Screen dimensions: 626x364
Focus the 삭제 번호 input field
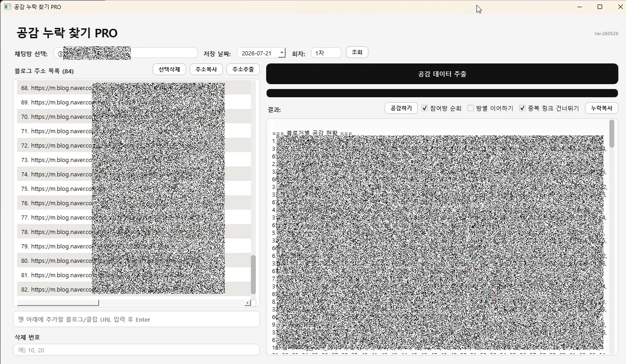pyautogui.click(x=136, y=350)
